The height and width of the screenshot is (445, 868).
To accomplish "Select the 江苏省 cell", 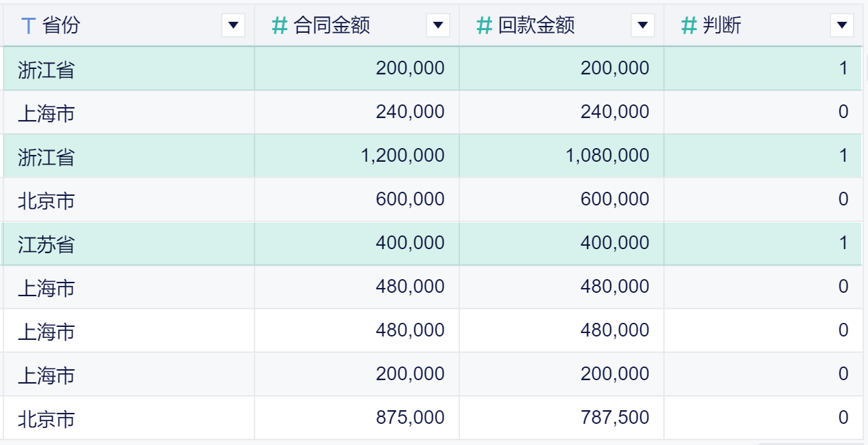I will coord(46,244).
